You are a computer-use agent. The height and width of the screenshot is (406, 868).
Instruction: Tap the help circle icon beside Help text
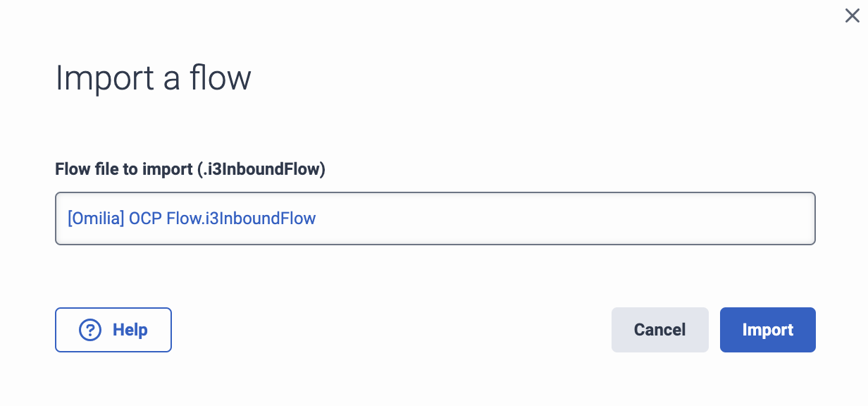pyautogui.click(x=89, y=329)
